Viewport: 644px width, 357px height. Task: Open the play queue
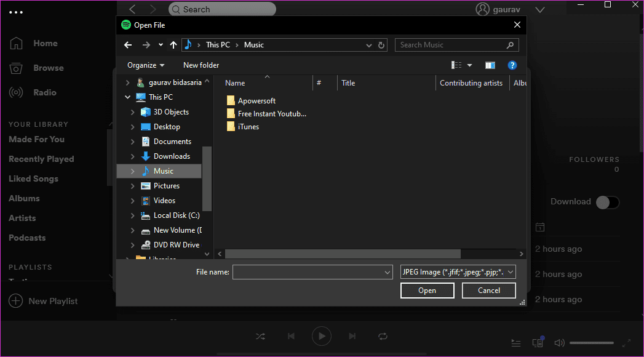pyautogui.click(x=516, y=343)
